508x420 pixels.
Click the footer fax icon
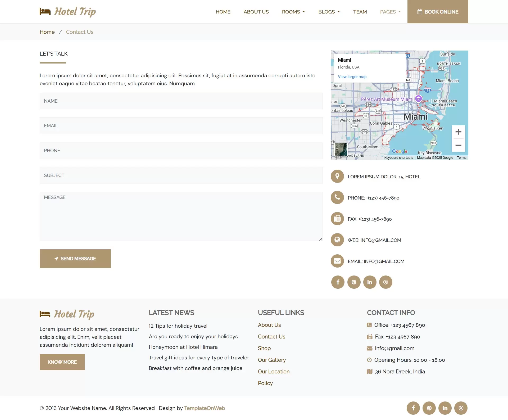tap(370, 337)
